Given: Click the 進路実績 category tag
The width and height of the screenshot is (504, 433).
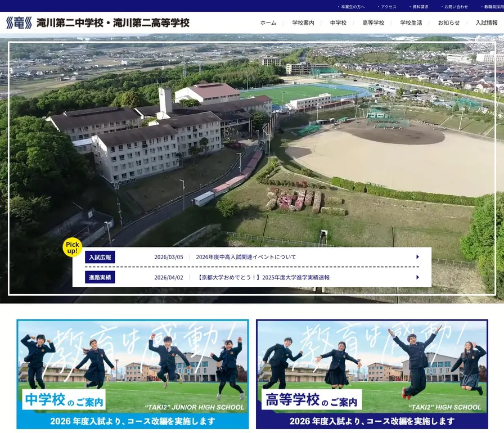Looking at the screenshot, I should tap(100, 278).
